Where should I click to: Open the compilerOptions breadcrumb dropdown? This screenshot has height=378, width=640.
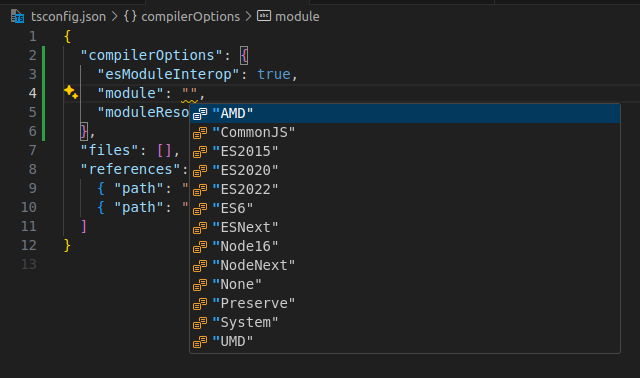click(190, 17)
